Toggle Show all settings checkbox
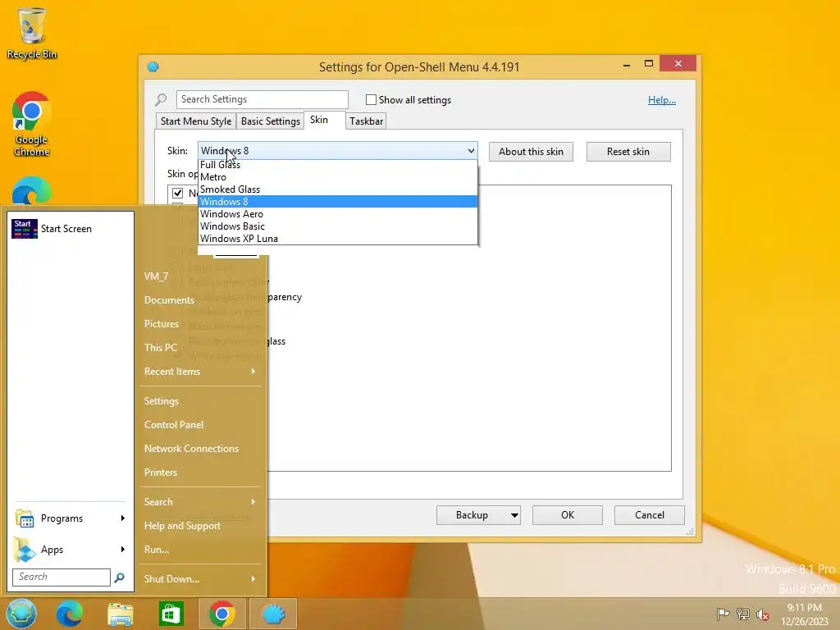Viewport: 840px width, 630px height. click(x=371, y=99)
